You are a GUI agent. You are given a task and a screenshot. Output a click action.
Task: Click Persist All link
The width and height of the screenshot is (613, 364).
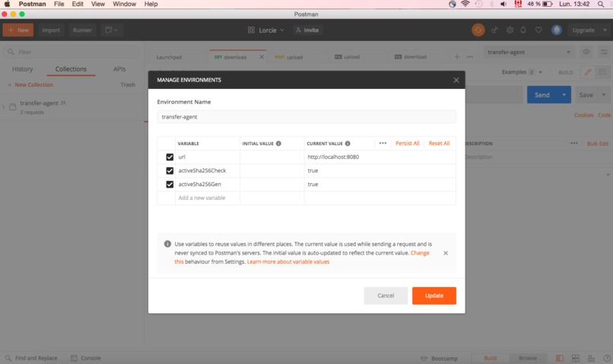click(x=408, y=144)
